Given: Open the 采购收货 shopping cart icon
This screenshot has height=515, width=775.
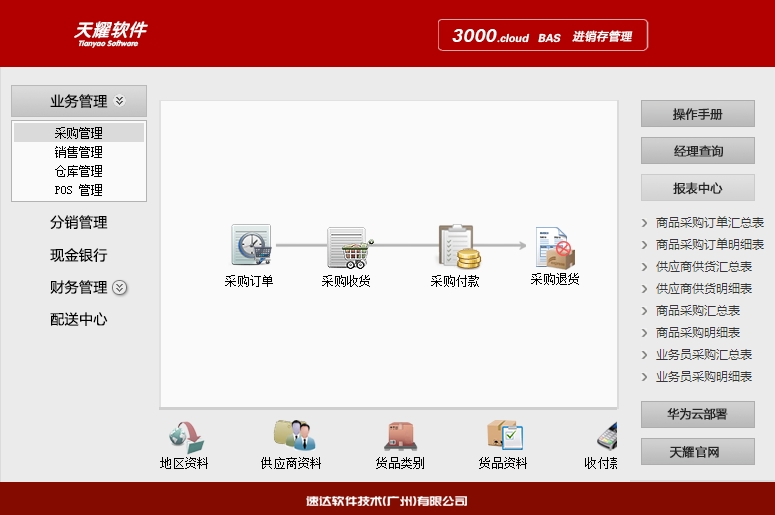Looking at the screenshot, I should [x=350, y=247].
